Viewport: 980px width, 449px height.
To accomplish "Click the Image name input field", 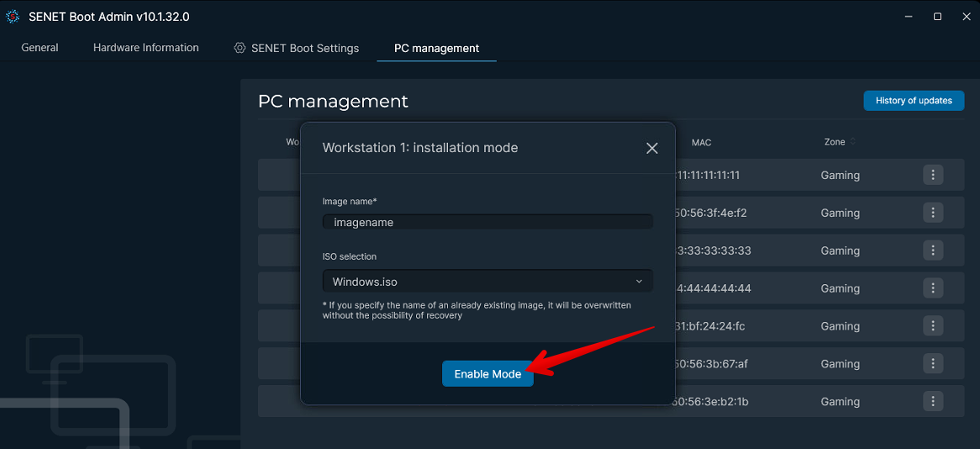I will [x=487, y=222].
